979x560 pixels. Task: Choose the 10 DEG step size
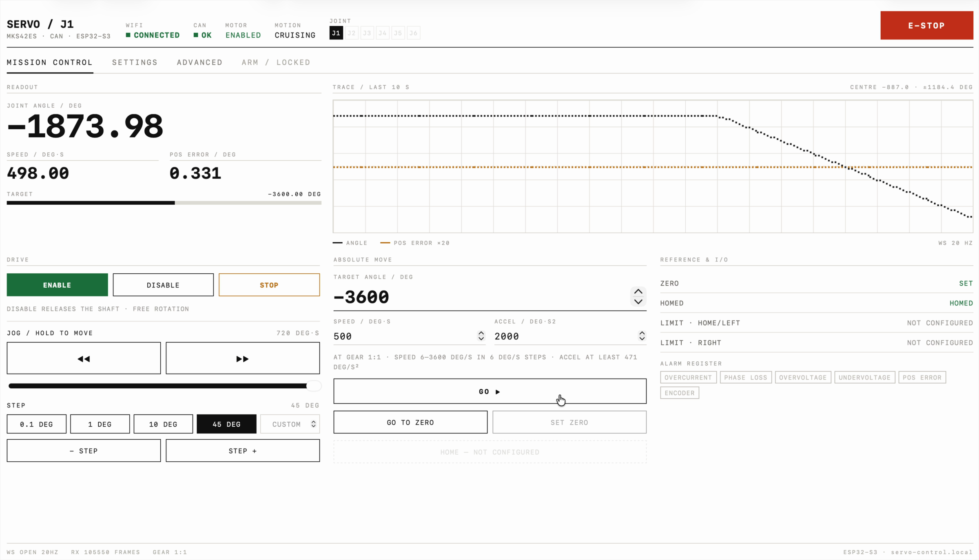tap(163, 424)
